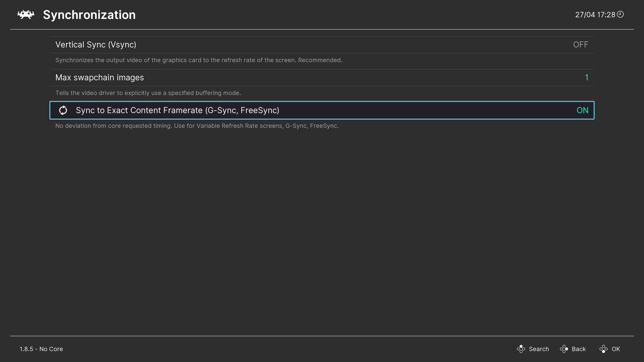Click the sync arrows icon on the selected row
Image resolution: width=644 pixels, height=362 pixels.
[63, 110]
